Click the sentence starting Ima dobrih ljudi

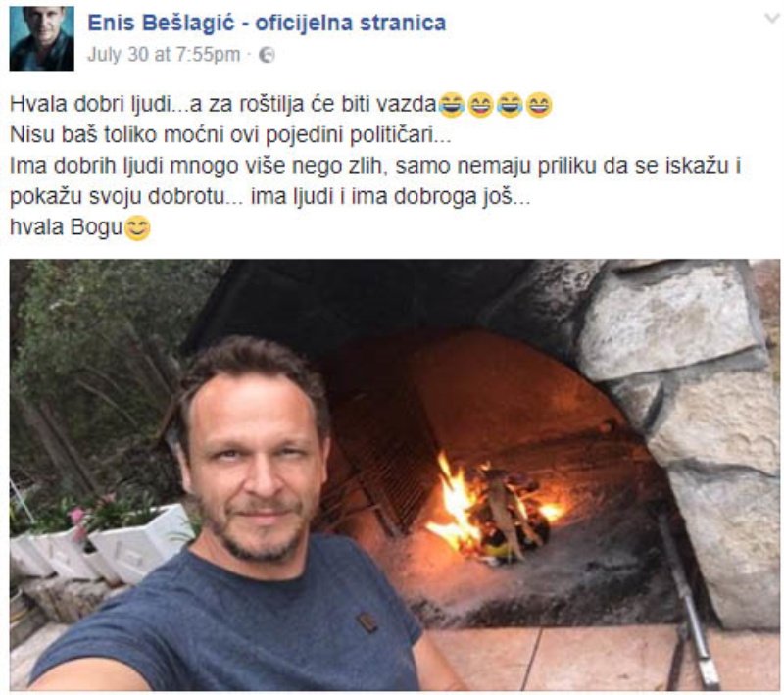point(375,181)
